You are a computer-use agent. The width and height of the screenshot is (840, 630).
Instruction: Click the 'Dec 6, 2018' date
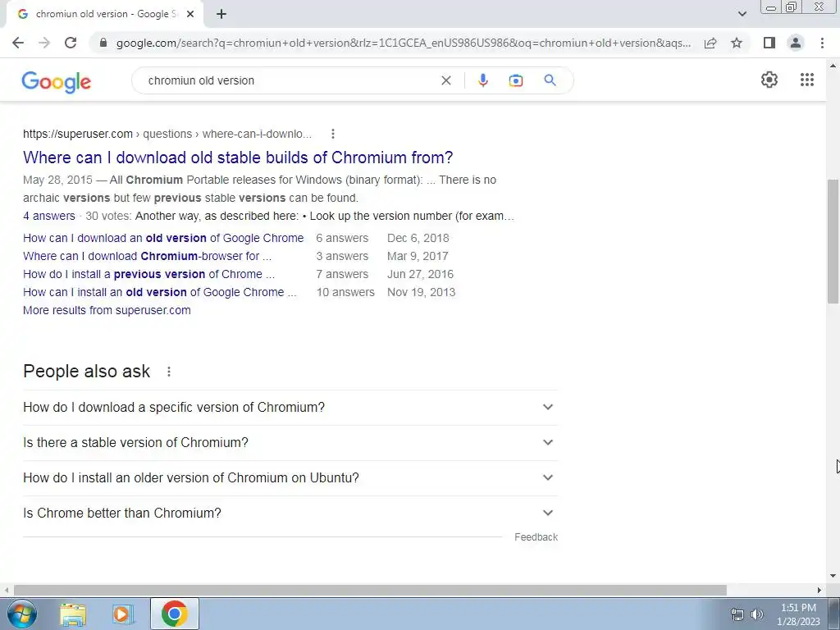click(418, 238)
